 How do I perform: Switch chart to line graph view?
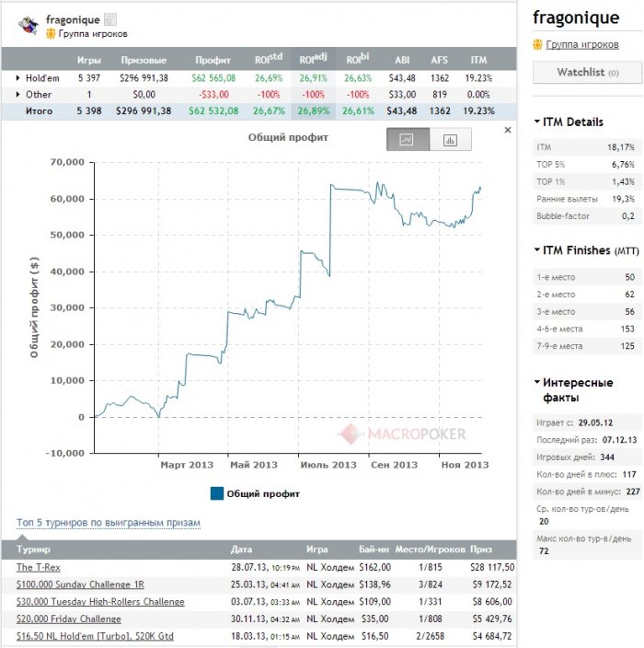(408, 139)
